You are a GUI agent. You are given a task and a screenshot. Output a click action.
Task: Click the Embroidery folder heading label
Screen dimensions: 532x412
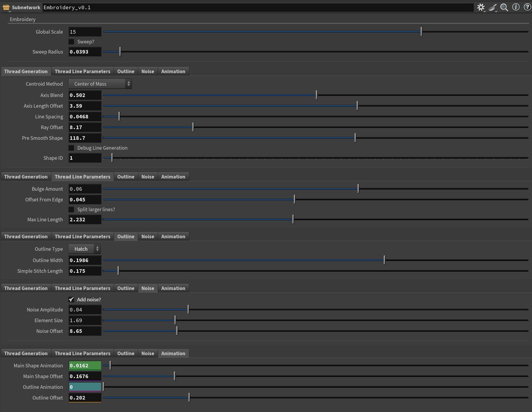23,19
